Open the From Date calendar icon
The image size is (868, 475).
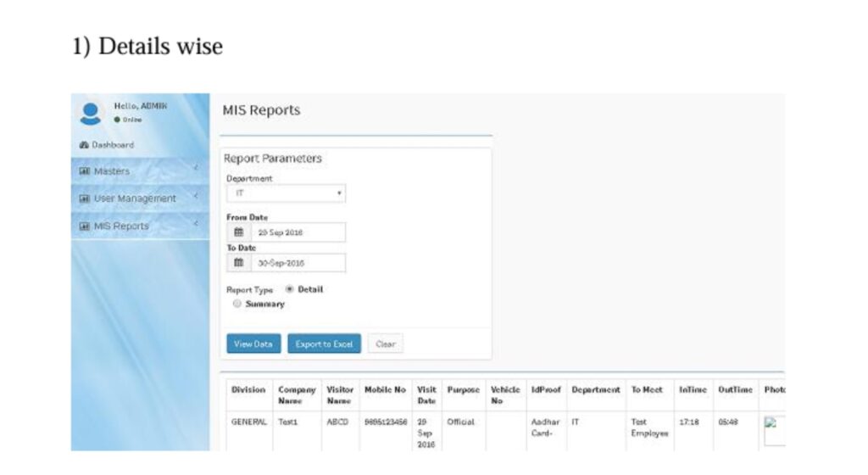[x=239, y=232]
